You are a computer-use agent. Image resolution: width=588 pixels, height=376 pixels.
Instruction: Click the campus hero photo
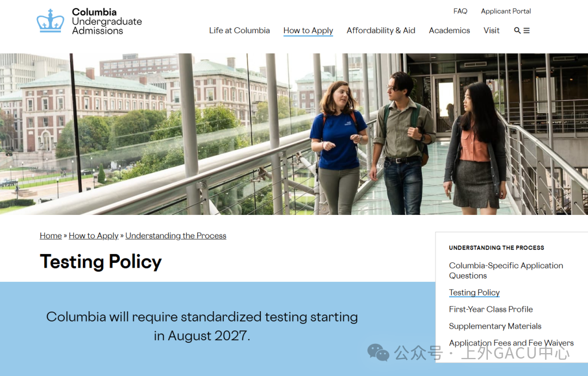[x=294, y=134]
